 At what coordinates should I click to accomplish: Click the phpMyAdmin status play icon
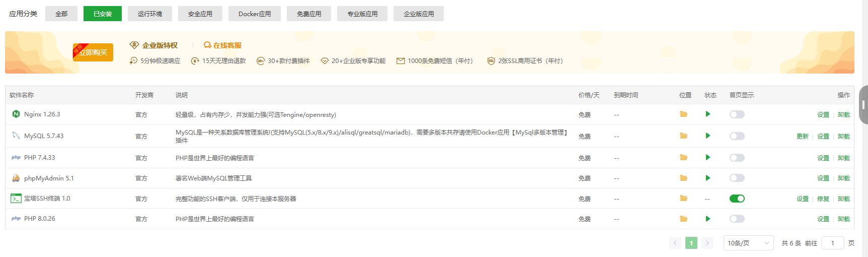pyautogui.click(x=708, y=178)
